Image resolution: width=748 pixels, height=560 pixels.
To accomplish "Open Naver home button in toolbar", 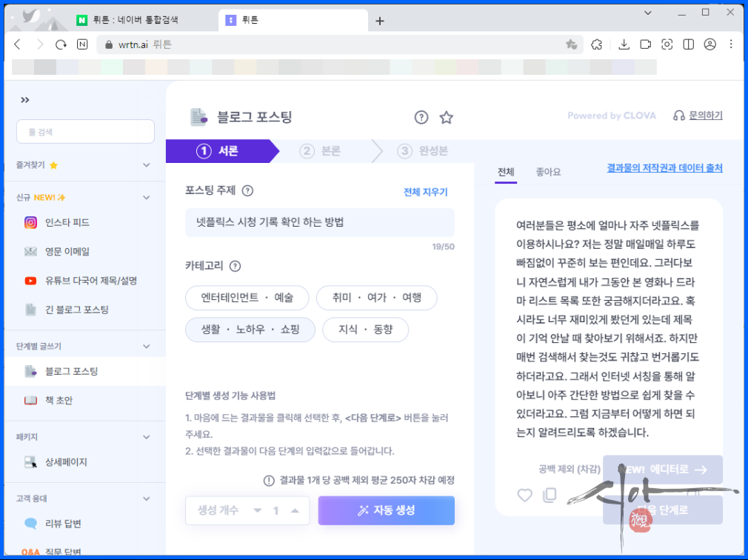I will (82, 44).
